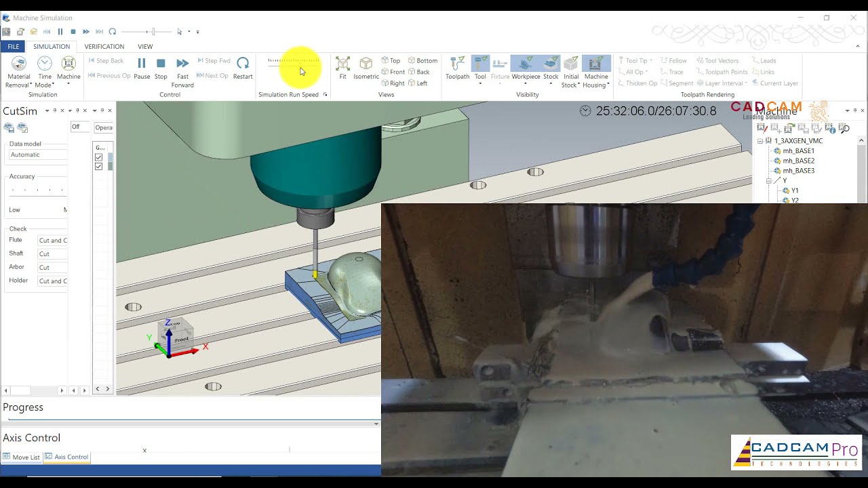
Task: Select the Right view
Action: [x=393, y=83]
